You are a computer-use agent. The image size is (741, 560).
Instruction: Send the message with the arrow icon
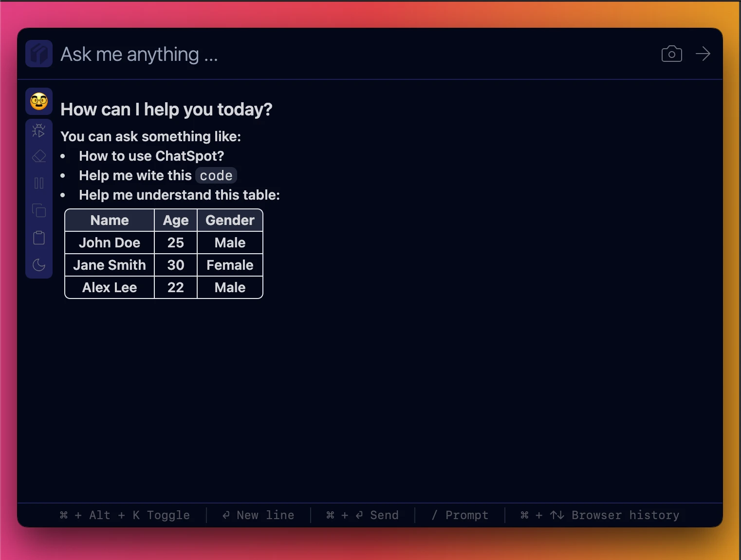click(703, 54)
